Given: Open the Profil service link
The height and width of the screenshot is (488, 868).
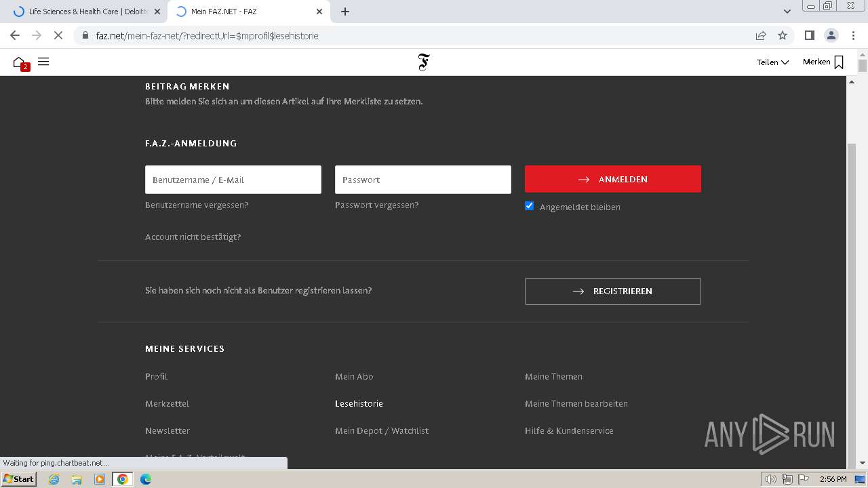Looking at the screenshot, I should tap(156, 377).
